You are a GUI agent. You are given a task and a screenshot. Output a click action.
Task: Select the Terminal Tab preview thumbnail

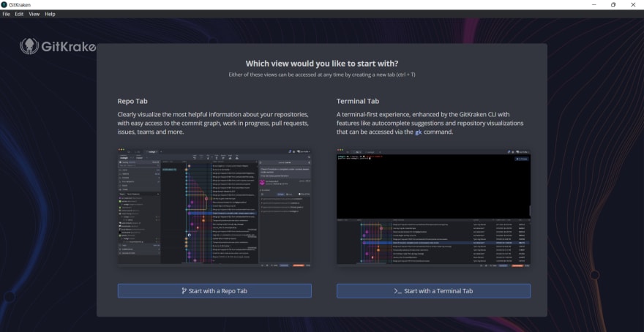(433, 208)
